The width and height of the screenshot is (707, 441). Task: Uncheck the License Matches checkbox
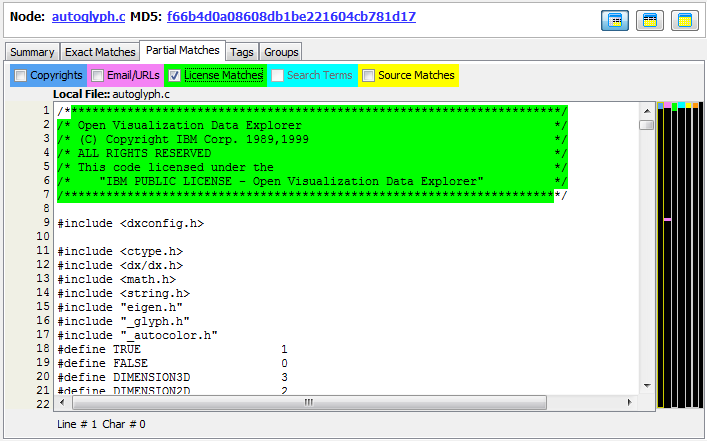coord(174,75)
